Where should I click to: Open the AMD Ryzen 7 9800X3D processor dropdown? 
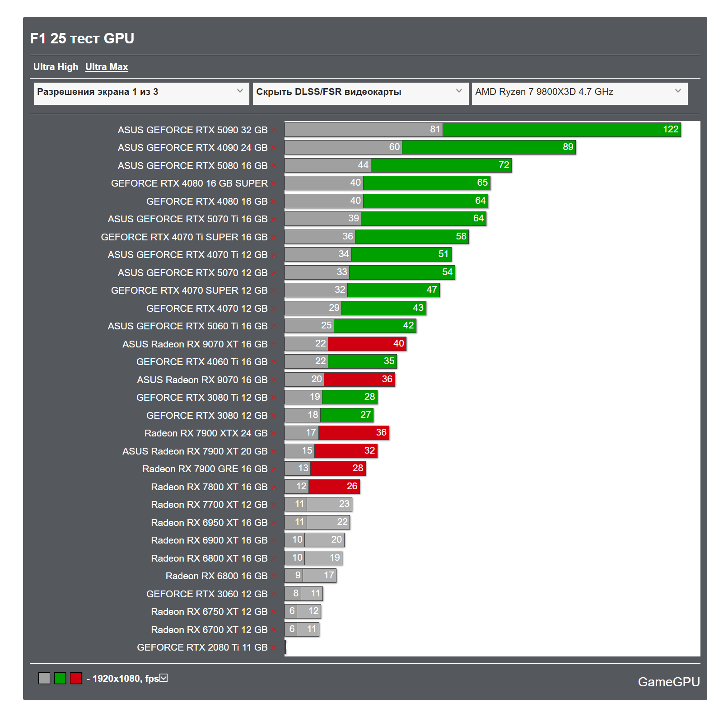579,94
